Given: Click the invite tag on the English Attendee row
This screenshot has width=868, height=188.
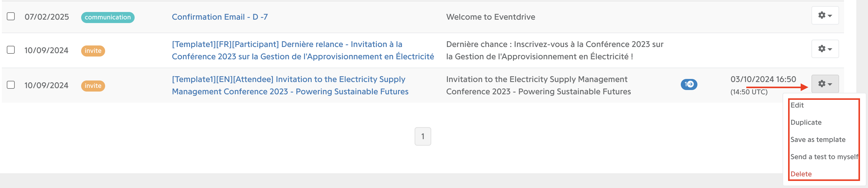Looking at the screenshot, I should [x=93, y=86].
